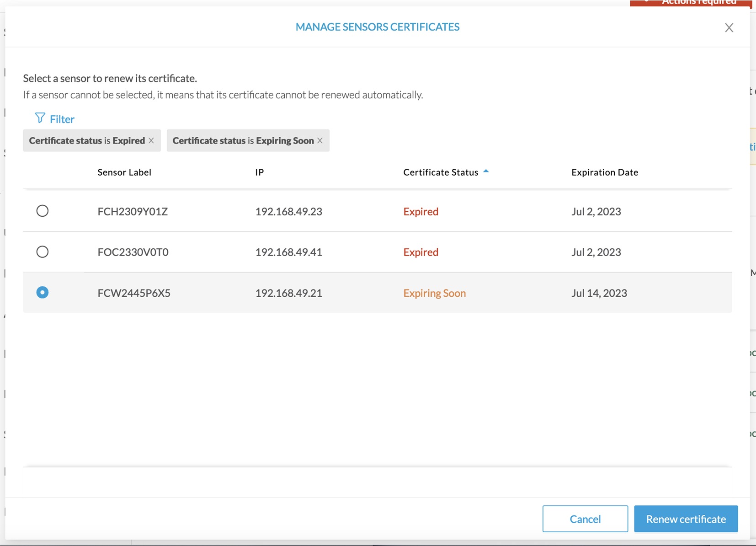Click the Expiring Soon status text
The width and height of the screenshot is (756, 546).
point(434,293)
